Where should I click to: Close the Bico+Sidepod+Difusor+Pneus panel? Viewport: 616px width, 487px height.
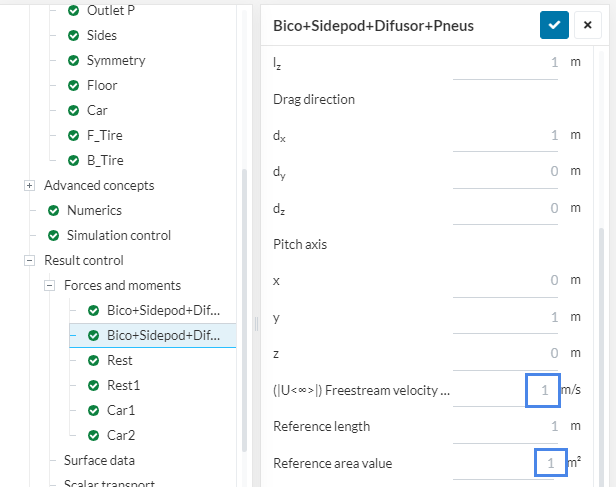click(x=586, y=25)
